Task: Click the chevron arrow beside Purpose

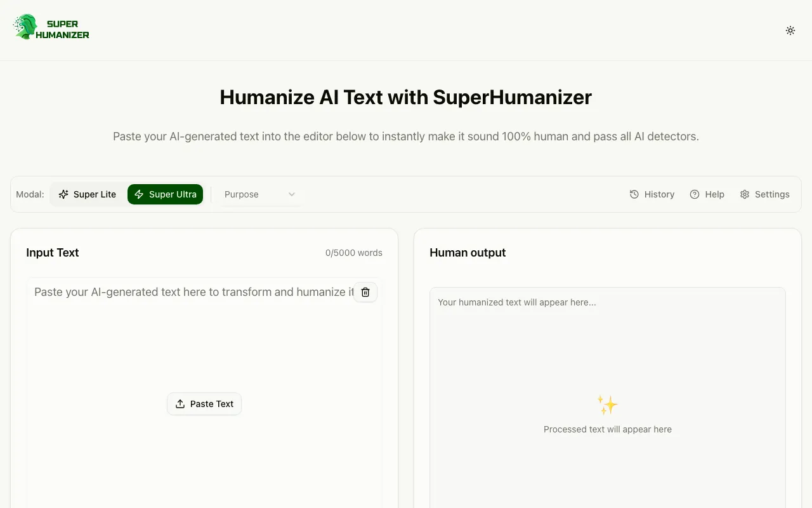Action: (x=292, y=194)
